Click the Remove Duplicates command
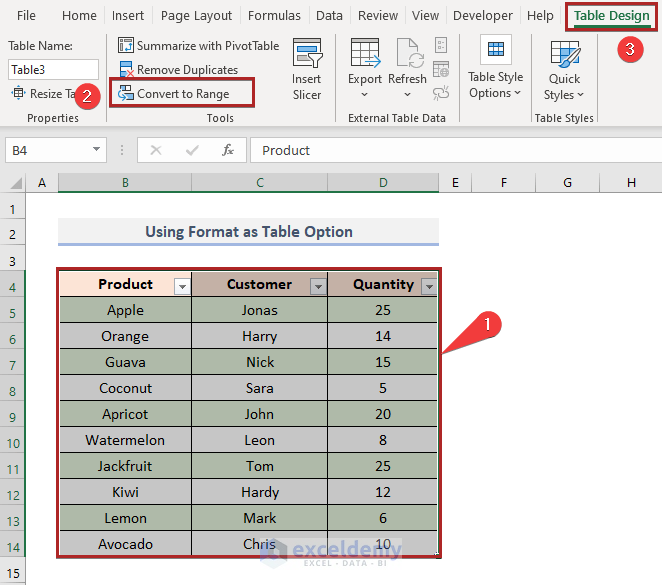The height and width of the screenshot is (585, 662). click(178, 69)
